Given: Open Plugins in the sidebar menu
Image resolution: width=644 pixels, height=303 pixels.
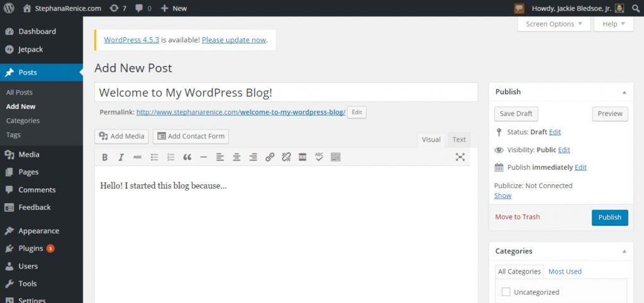Looking at the screenshot, I should coord(31,248).
